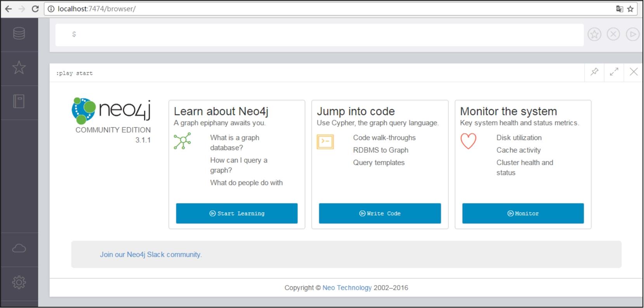Click 'Cache activity' text
The image size is (644, 308).
pyautogui.click(x=518, y=150)
